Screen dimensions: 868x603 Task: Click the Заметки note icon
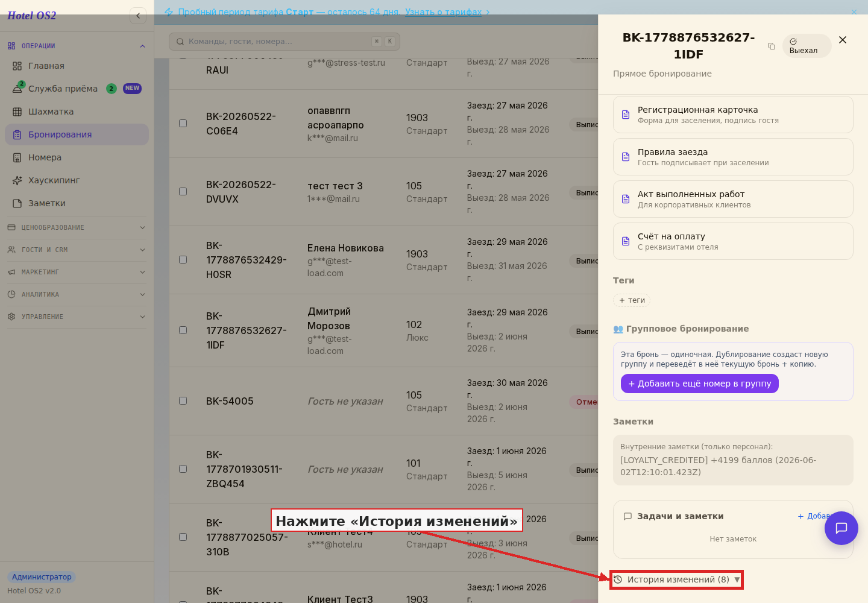[x=17, y=203]
